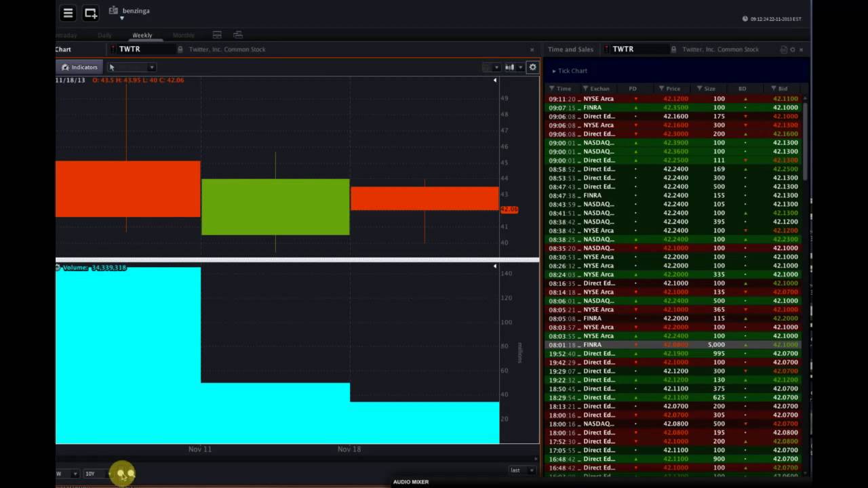868x488 pixels.
Task: Click the Nov 18 red candlestick
Action: coord(425,199)
